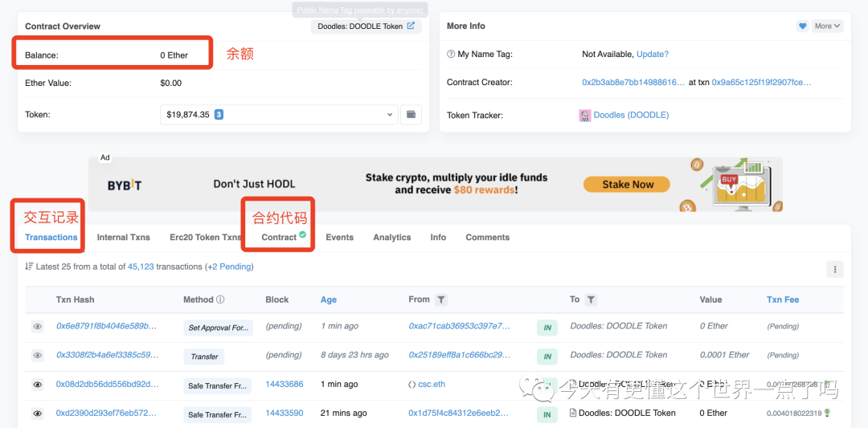The height and width of the screenshot is (428, 868).
Task: Open the Analytics tab
Action: coord(392,237)
